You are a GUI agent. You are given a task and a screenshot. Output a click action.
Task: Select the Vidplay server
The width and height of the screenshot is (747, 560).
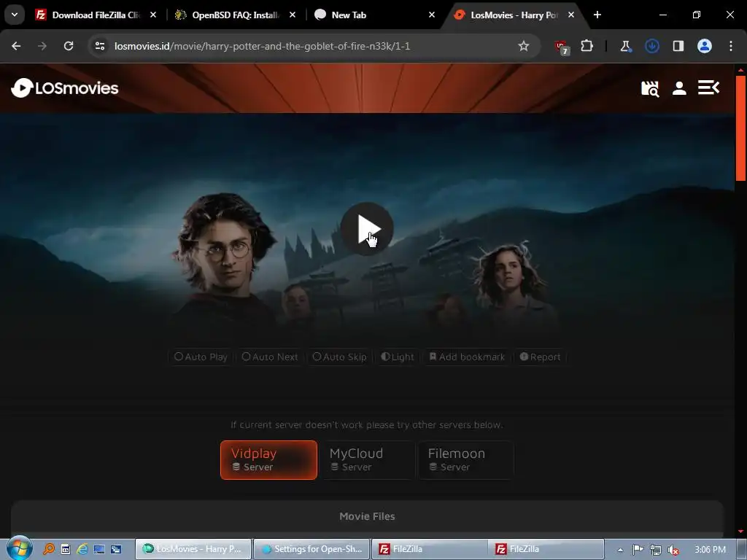(268, 460)
